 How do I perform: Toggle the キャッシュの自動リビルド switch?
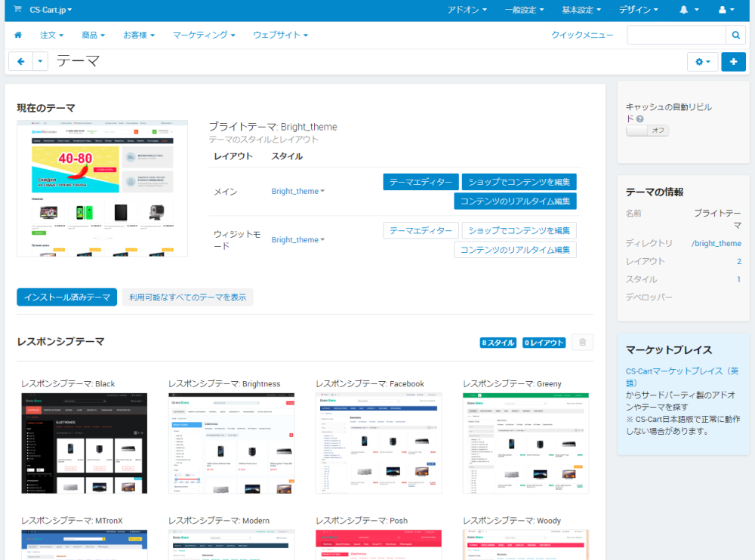pos(647,131)
